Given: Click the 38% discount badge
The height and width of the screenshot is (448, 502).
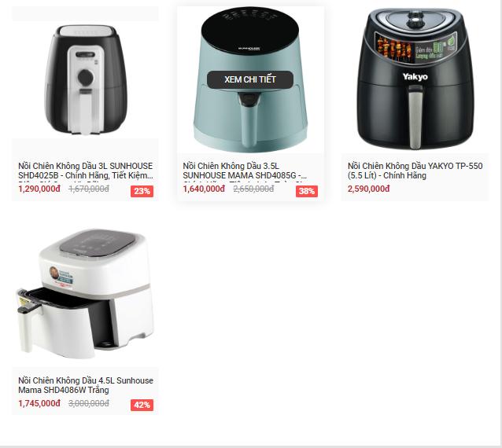Looking at the screenshot, I should (x=307, y=191).
